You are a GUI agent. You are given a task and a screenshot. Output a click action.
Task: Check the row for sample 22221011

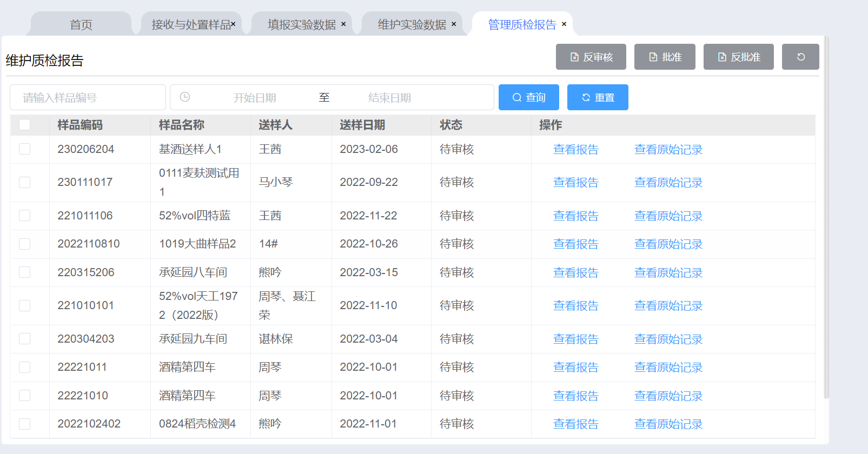(x=24, y=367)
